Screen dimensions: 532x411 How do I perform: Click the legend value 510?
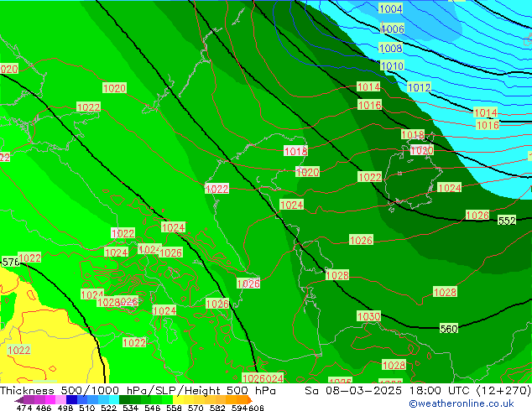87,408
